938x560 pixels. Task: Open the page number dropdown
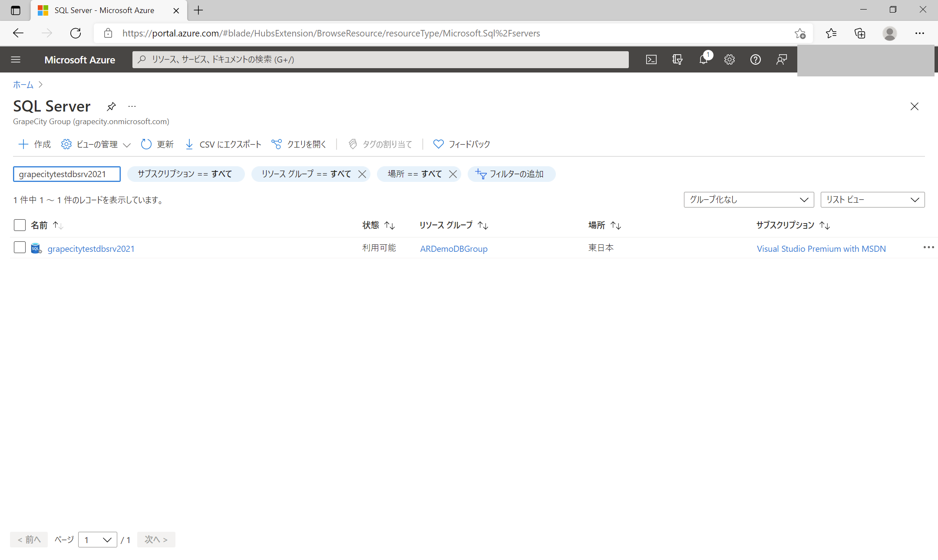pyautogui.click(x=98, y=540)
